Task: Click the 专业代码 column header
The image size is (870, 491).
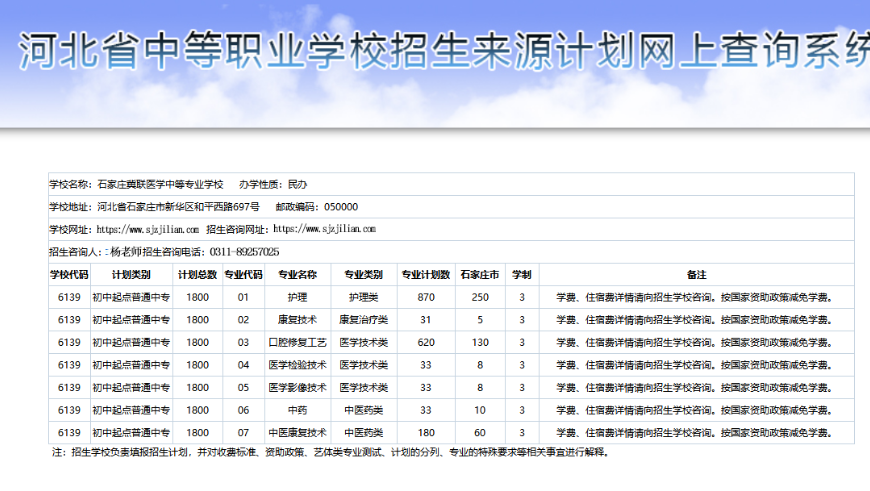Action: click(243, 275)
